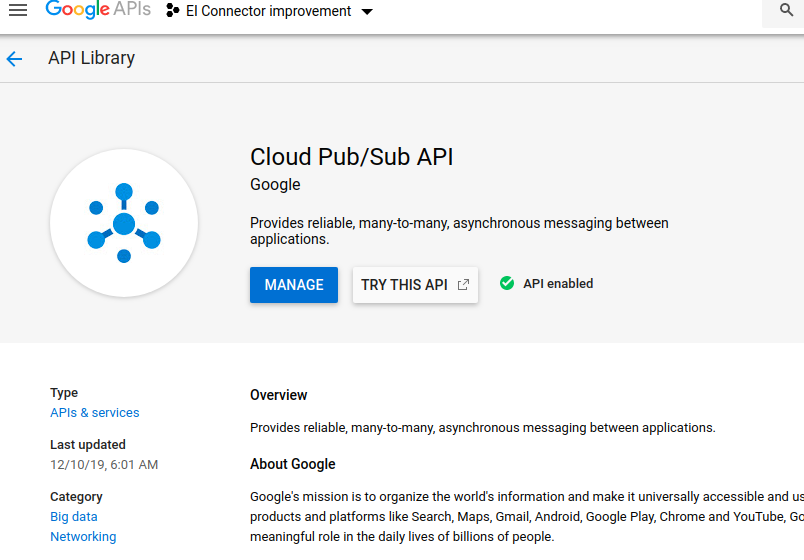Expand the project dropdown arrow
Image resolution: width=804 pixels, height=560 pixels.
point(367,11)
